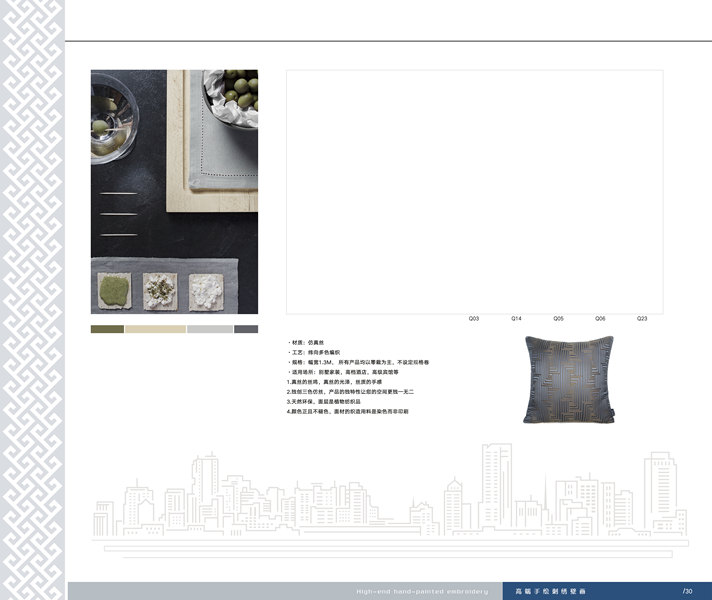This screenshot has width=712, height=600.
Task: Open the olives and table-setting mood photo
Action: coord(174,192)
